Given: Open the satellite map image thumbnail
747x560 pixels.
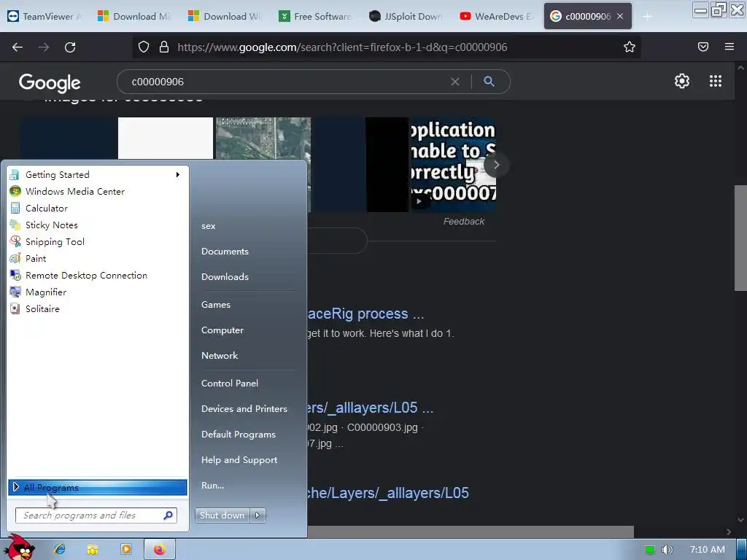Looking at the screenshot, I should (x=263, y=138).
